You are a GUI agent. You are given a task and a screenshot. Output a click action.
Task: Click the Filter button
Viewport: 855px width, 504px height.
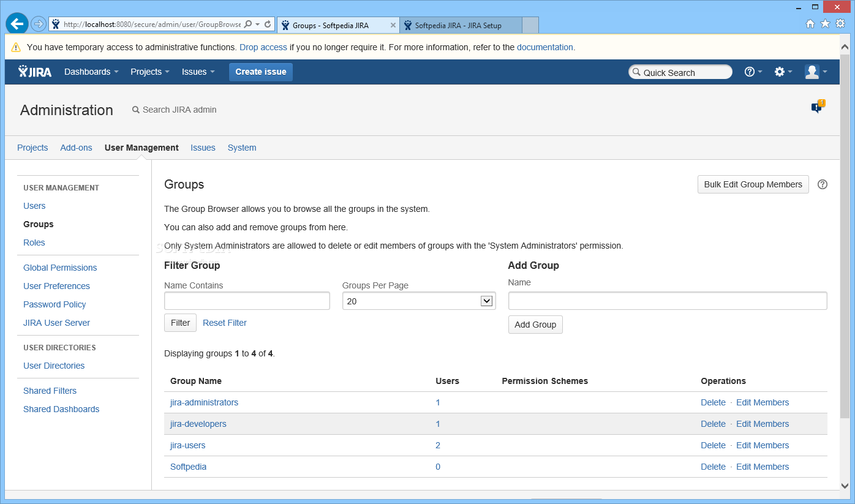[180, 323]
